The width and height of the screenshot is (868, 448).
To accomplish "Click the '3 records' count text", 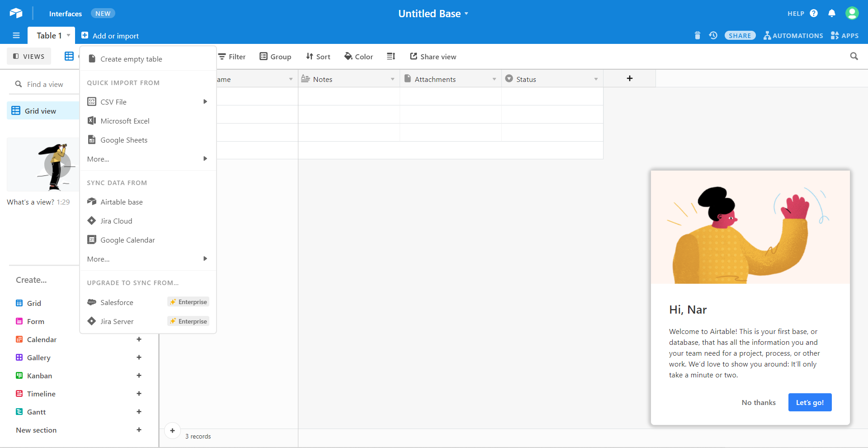I will [x=198, y=436].
